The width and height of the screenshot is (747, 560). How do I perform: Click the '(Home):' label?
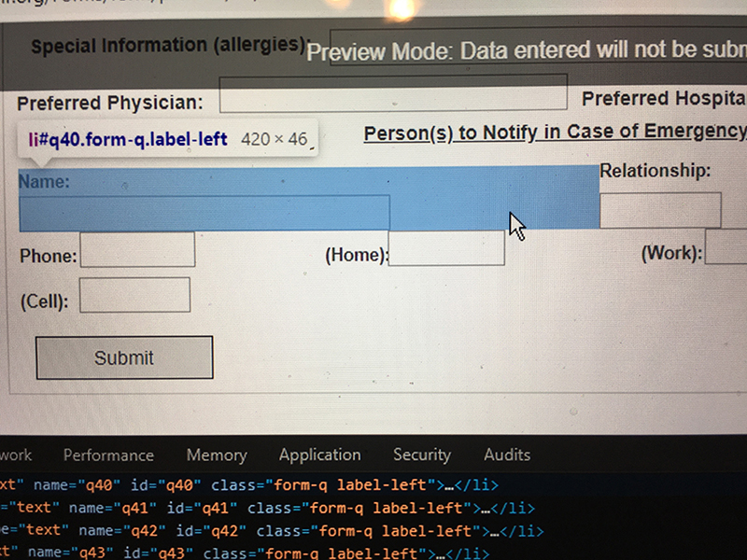(x=356, y=255)
